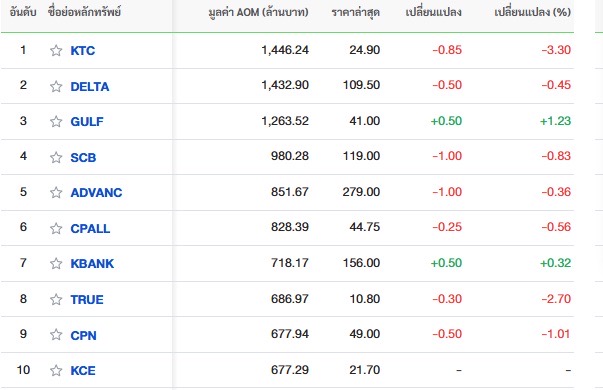The image size is (603, 390).
Task: Star KBANK in the list
Action: tap(56, 263)
